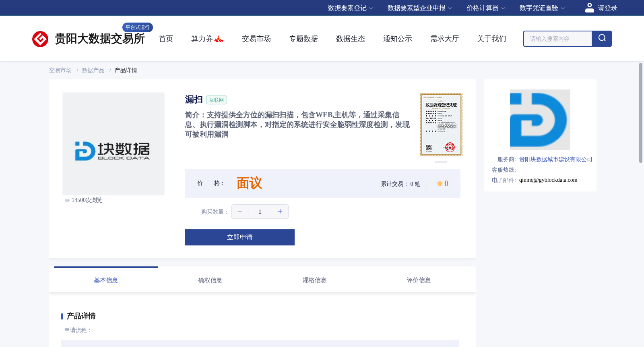Image resolution: width=644 pixels, height=347 pixels.
Task: Click the search magnifier button
Action: click(602, 39)
